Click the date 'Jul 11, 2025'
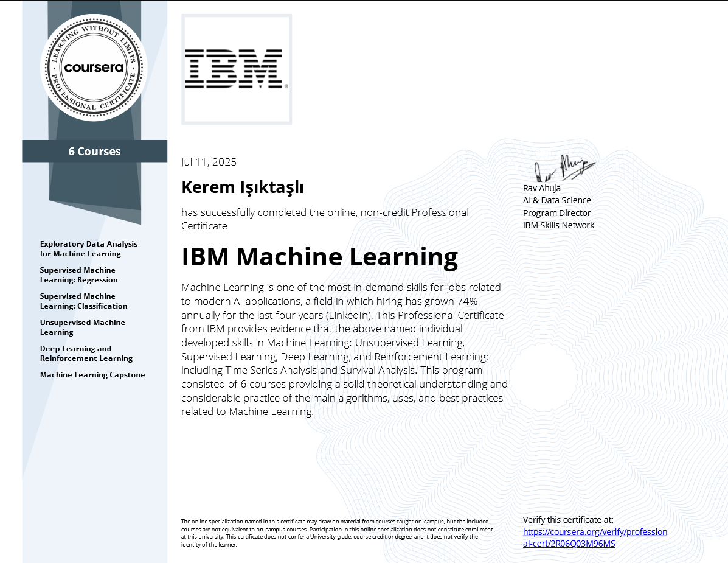 [x=208, y=161]
